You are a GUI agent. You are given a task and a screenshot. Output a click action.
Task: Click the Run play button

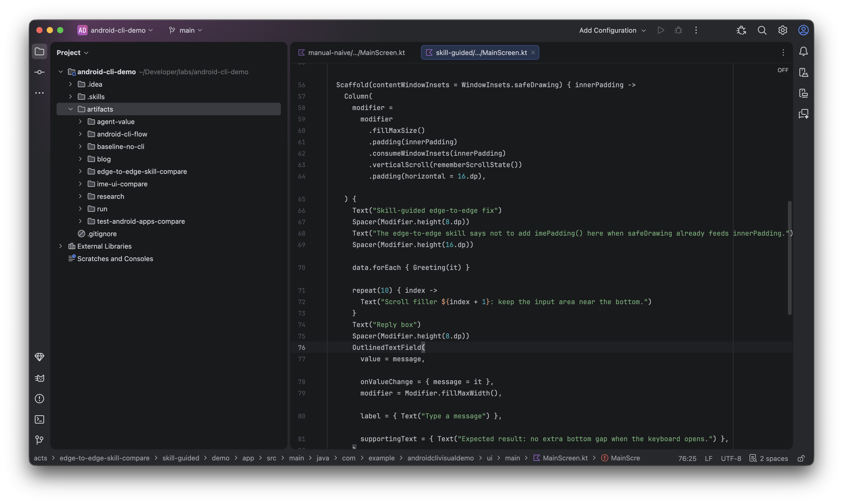point(661,30)
